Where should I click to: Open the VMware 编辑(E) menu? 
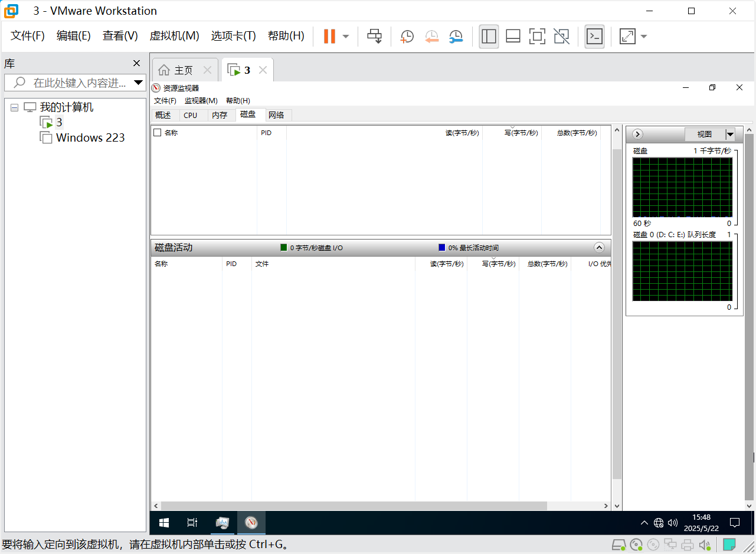(73, 36)
